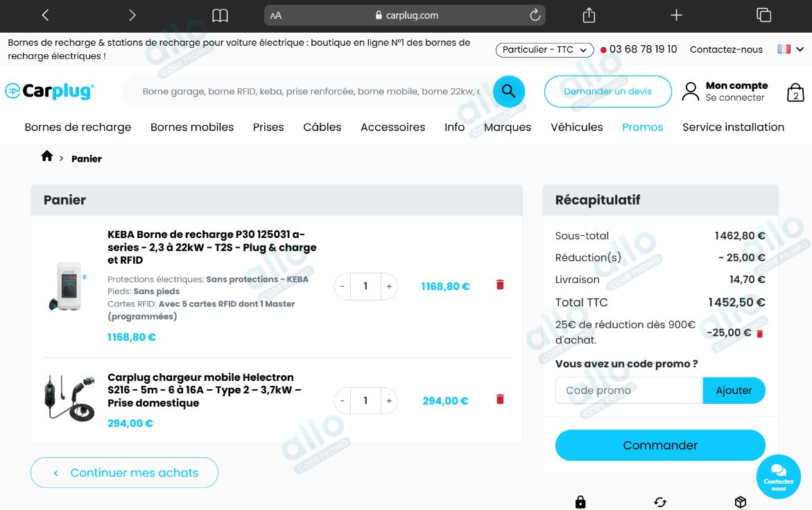This screenshot has width=812, height=510.
Task: Open Safari bookmarks book icon
Action: [x=220, y=15]
